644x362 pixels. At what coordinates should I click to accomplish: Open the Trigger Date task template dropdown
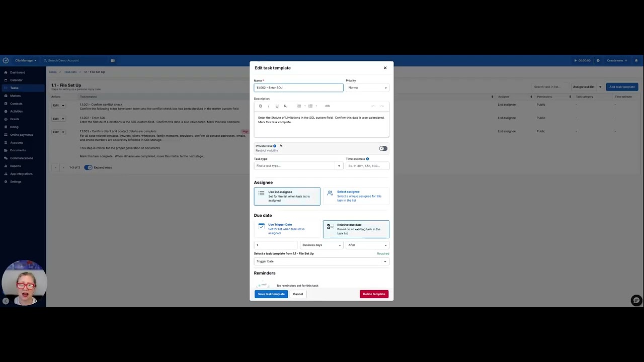pos(321,261)
